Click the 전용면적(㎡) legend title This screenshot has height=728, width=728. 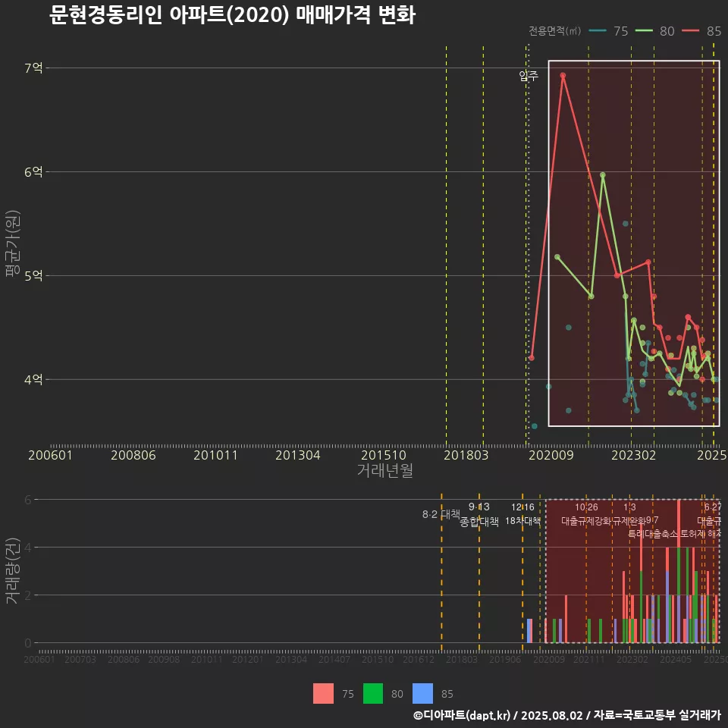(555, 31)
